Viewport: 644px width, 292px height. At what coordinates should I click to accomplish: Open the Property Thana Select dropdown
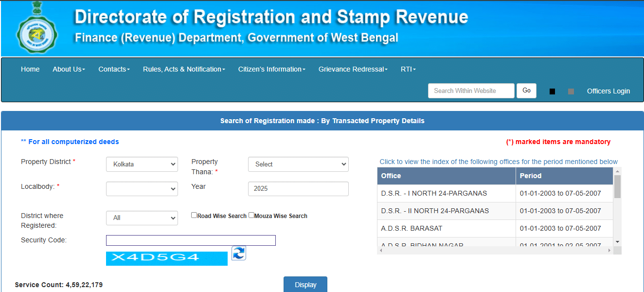point(298,164)
